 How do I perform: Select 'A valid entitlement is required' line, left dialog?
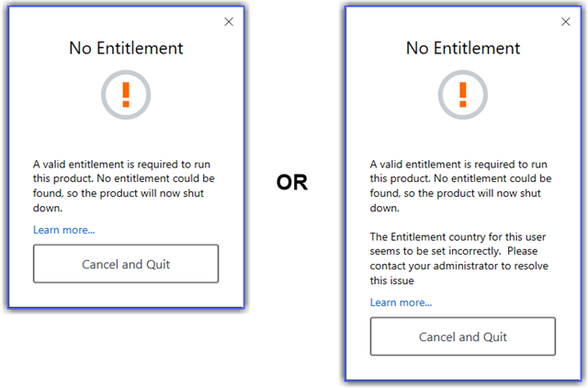click(121, 165)
